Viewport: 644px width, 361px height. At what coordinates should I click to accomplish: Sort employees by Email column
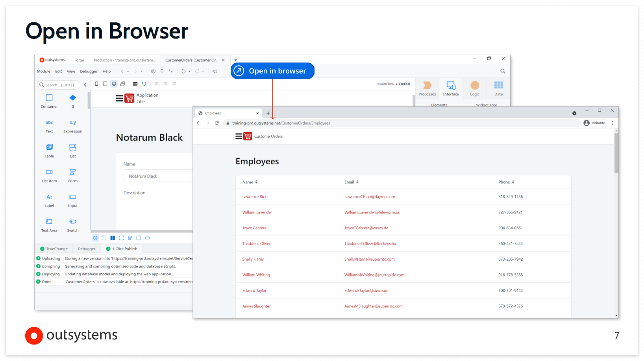point(352,182)
